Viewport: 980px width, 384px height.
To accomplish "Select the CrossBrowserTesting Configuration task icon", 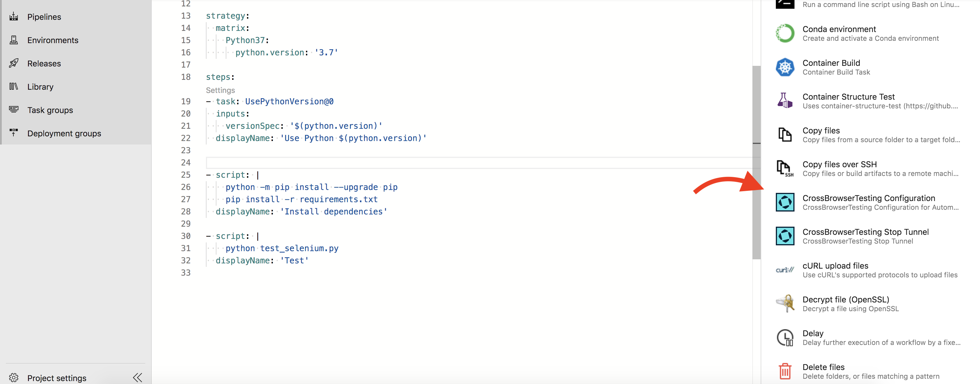I will (x=785, y=202).
